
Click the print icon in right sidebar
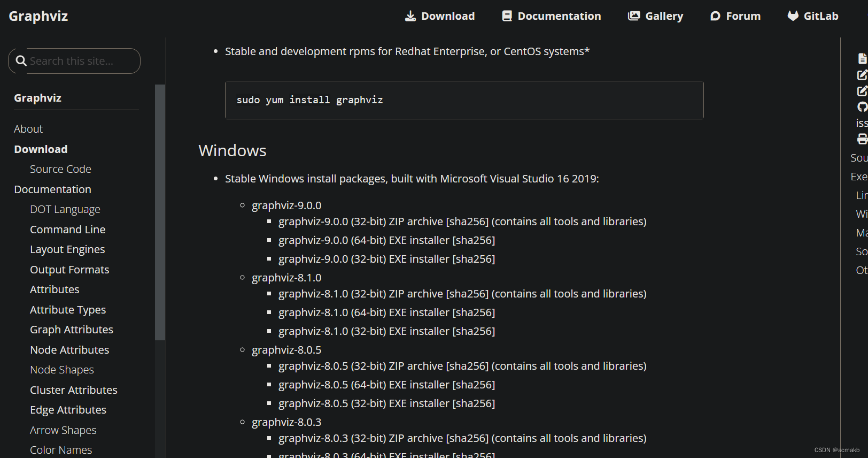tap(862, 139)
